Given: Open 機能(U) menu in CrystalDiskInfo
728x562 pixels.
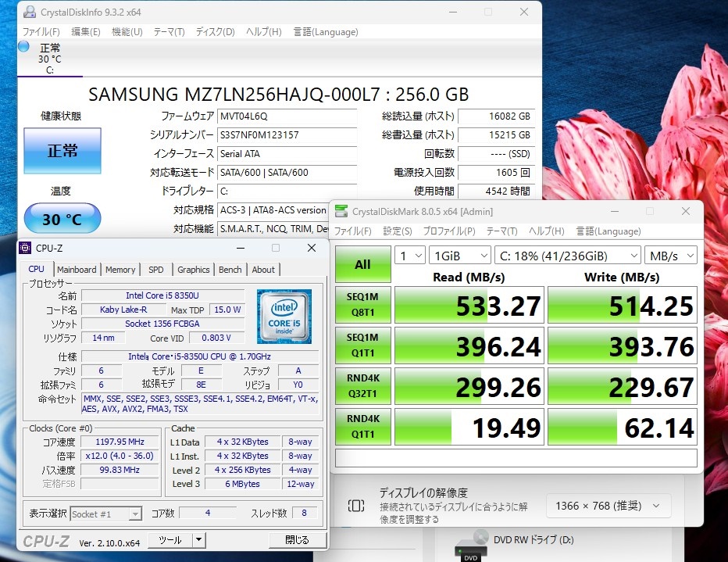Looking at the screenshot, I should pyautogui.click(x=127, y=32).
